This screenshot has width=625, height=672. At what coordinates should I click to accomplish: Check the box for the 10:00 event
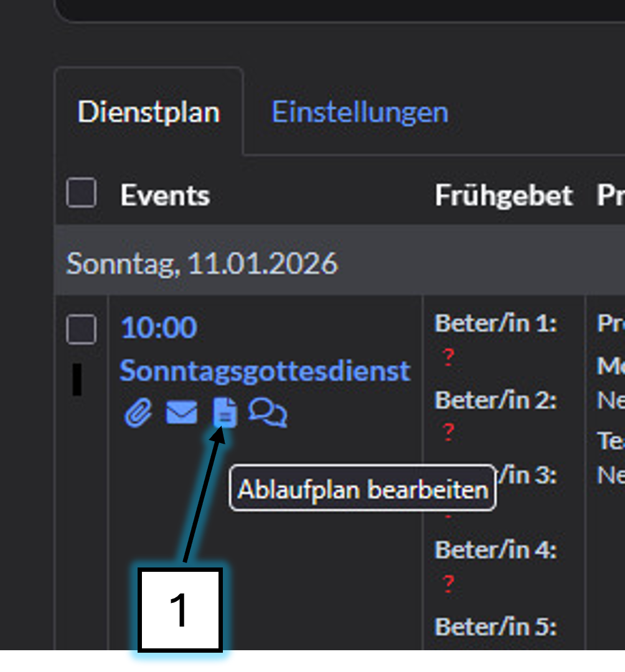tap(82, 329)
